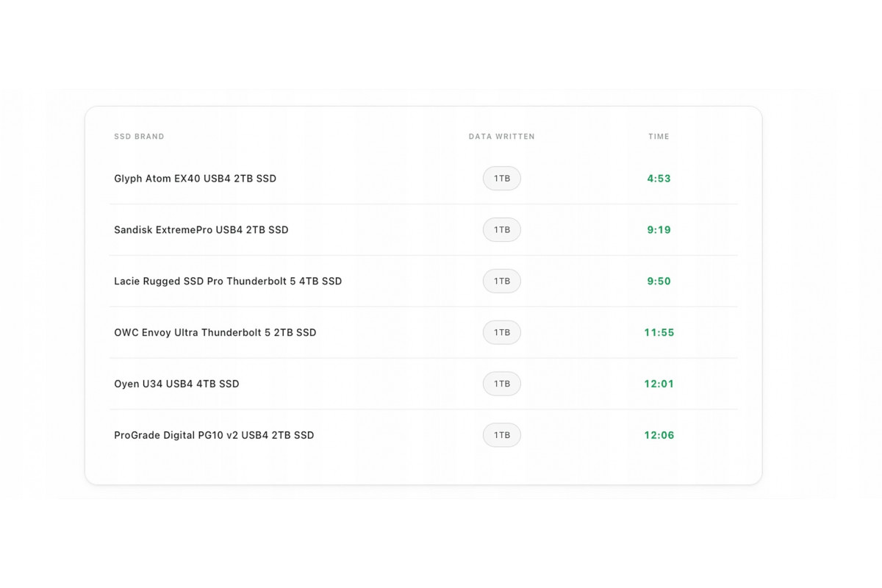Choose OWC Envoy Ultra Thunderbolt 5 name
The width and height of the screenshot is (882, 588).
tap(215, 333)
